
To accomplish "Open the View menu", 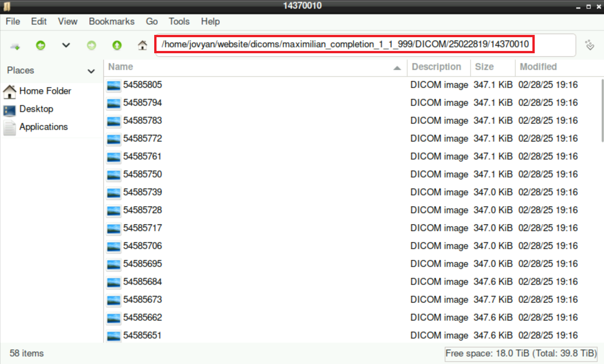I will [x=68, y=22].
